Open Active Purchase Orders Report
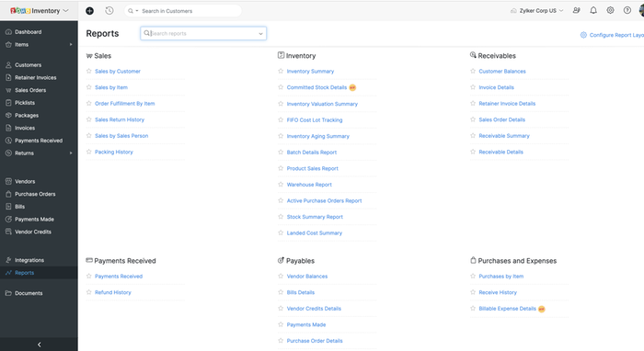The image size is (644, 351). tap(324, 200)
